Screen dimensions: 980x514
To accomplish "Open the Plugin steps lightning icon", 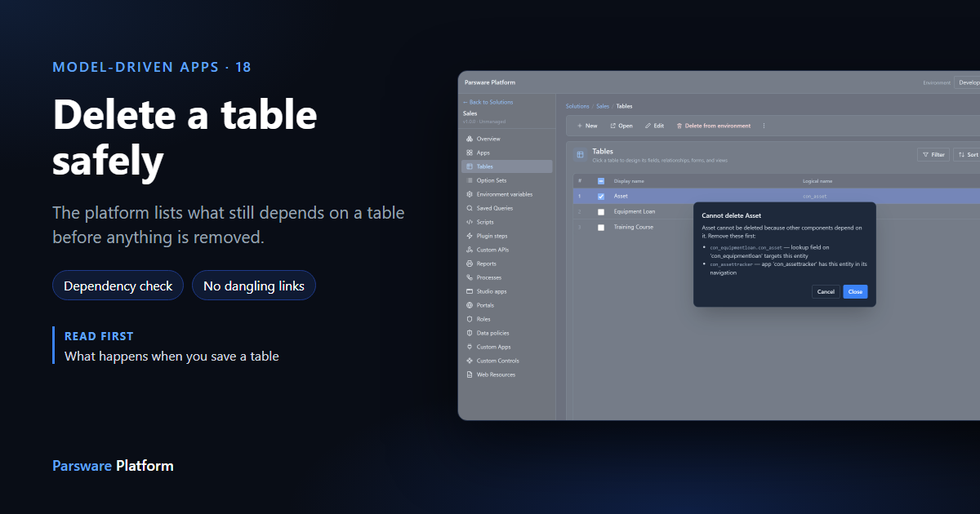I will [x=470, y=236].
